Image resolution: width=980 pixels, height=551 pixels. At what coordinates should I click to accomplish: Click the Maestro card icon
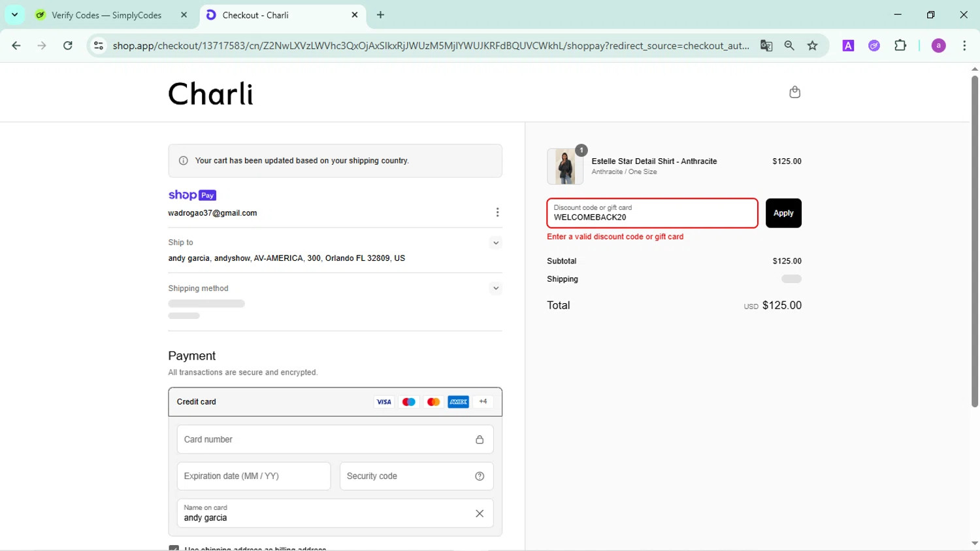coord(409,402)
